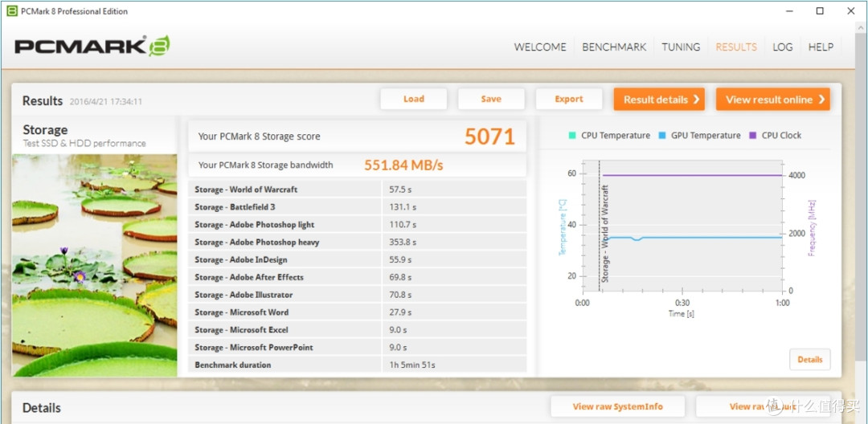This screenshot has width=868, height=424.
Task: Select Storage - Adobe Illustrator row
Action: pos(357,295)
